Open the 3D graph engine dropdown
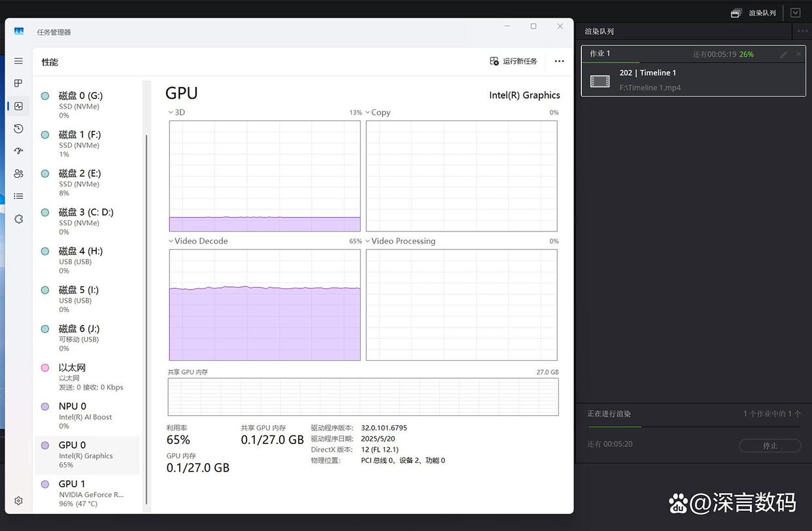812x531 pixels. point(177,112)
